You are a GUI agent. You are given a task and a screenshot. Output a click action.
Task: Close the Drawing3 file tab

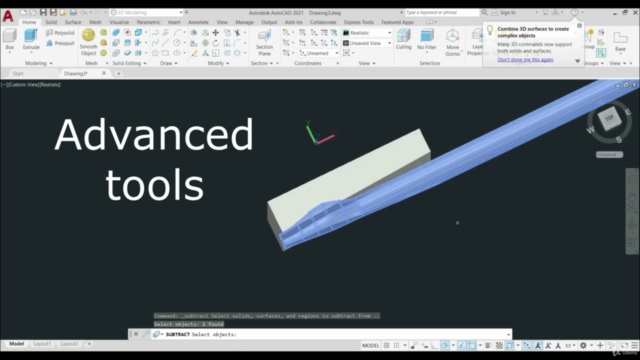[x=104, y=73]
